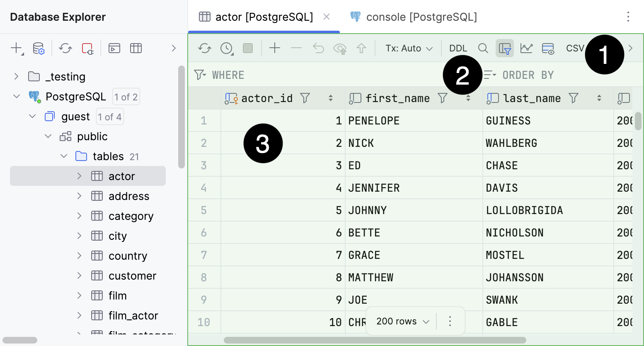Select the chart visualization icon
This screenshot has height=346, width=644.
(x=526, y=48)
